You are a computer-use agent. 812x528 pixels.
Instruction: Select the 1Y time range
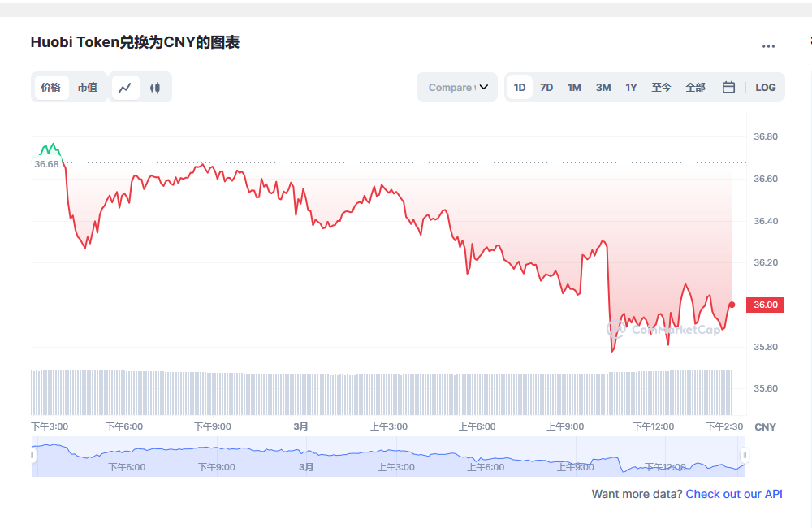[x=631, y=87]
